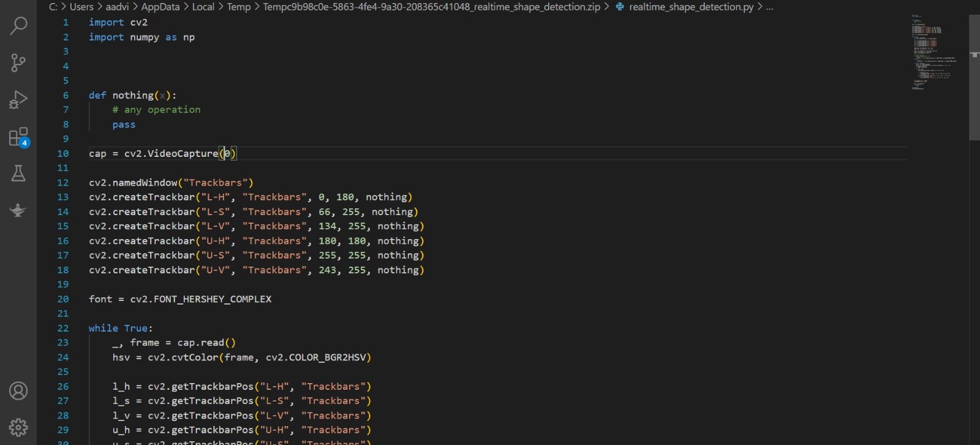Open the Source Control view
980x445 pixels.
coord(18,63)
